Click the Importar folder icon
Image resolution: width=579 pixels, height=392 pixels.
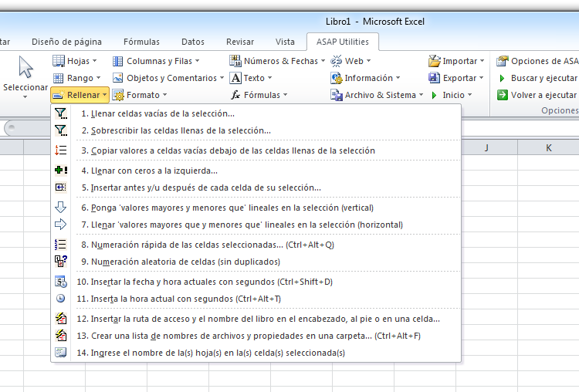434,61
